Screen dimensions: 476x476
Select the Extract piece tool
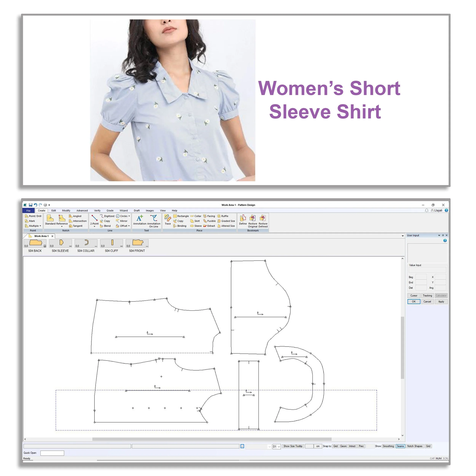[x=209, y=226]
